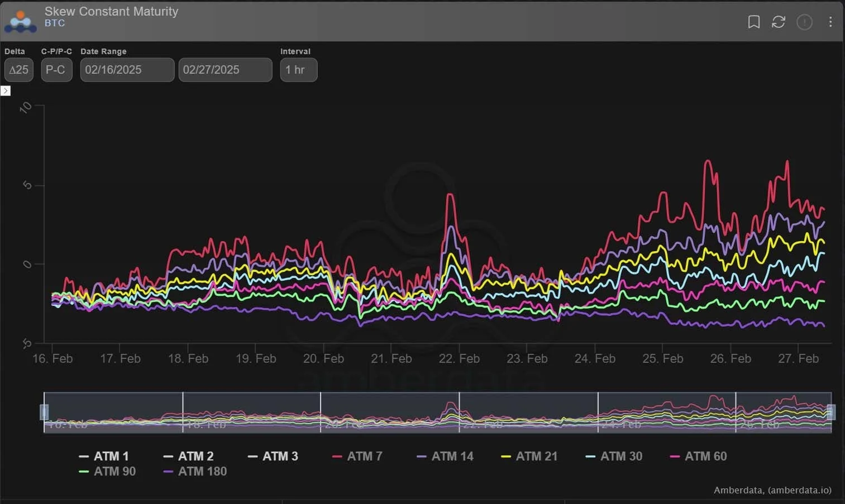Screen dimensions: 845x504
Task: Click the 19. Feb axis label
Action: pyautogui.click(x=256, y=358)
